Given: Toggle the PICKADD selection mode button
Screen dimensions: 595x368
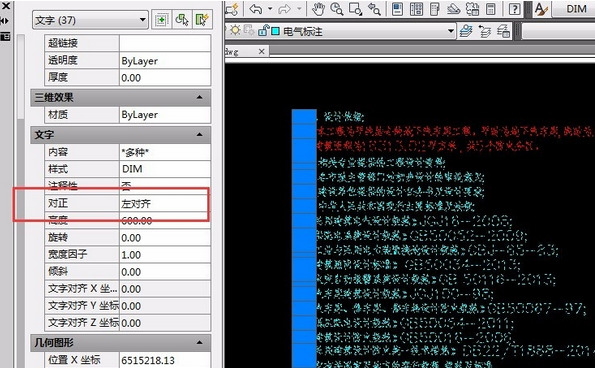Looking at the screenshot, I should 161,20.
